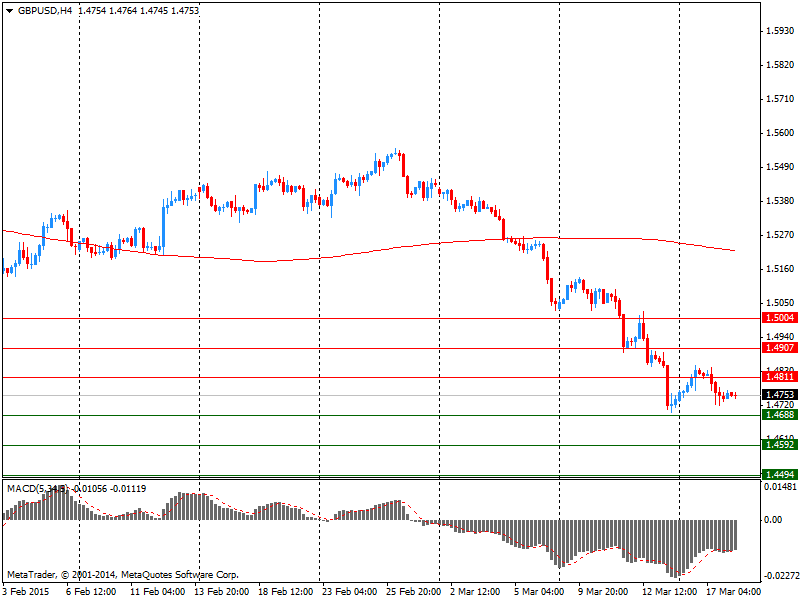Click the 1.5600 price scale value
The image size is (800, 600).
click(x=780, y=133)
